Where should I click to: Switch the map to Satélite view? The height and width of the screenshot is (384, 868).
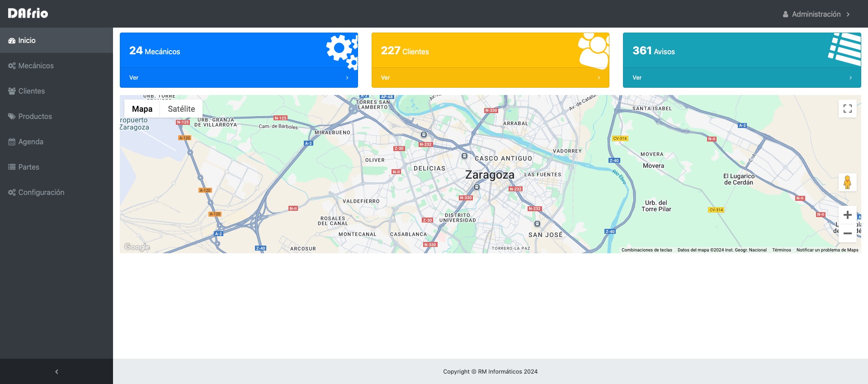click(181, 109)
